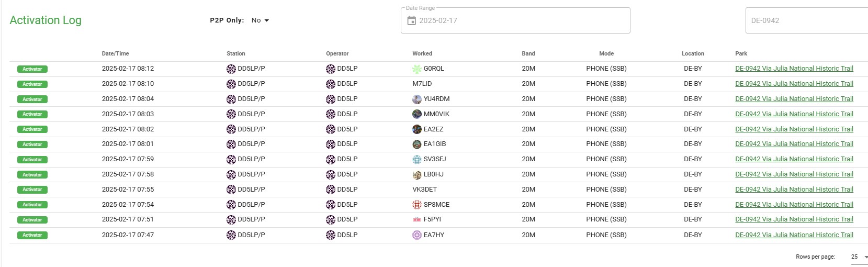Click G0RQL avatar icon in Worked column
Screen dimensions: 868x267
[x=417, y=69]
